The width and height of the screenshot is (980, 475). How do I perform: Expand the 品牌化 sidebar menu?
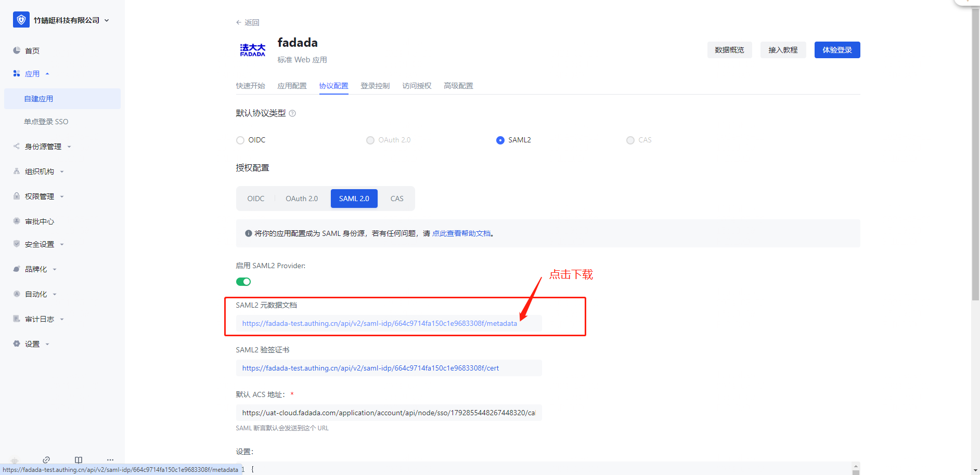pos(55,269)
